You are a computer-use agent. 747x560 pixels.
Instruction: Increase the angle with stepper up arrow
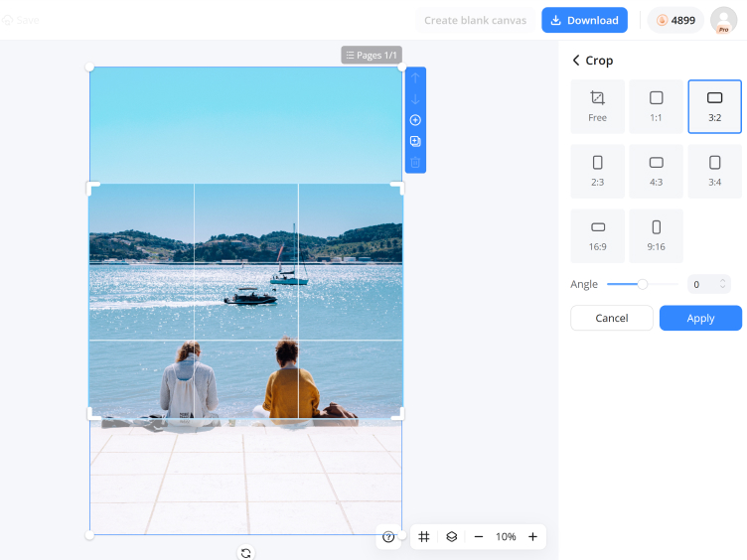(x=722, y=280)
